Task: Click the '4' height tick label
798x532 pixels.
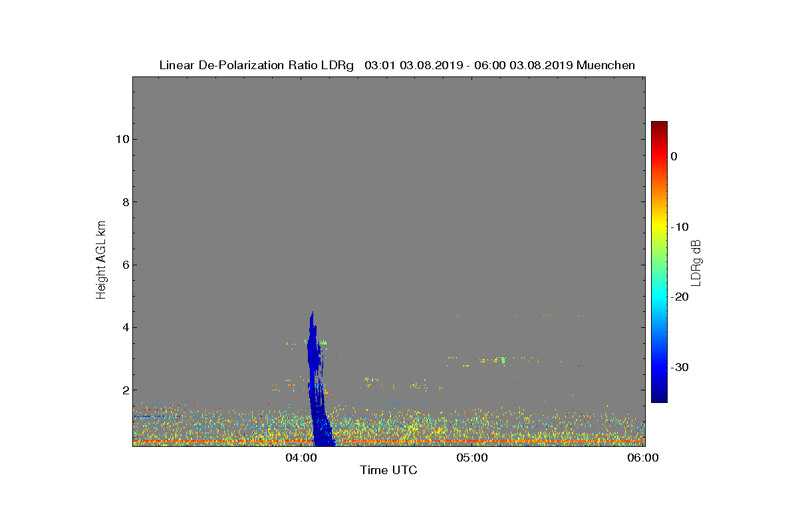Action: point(124,327)
